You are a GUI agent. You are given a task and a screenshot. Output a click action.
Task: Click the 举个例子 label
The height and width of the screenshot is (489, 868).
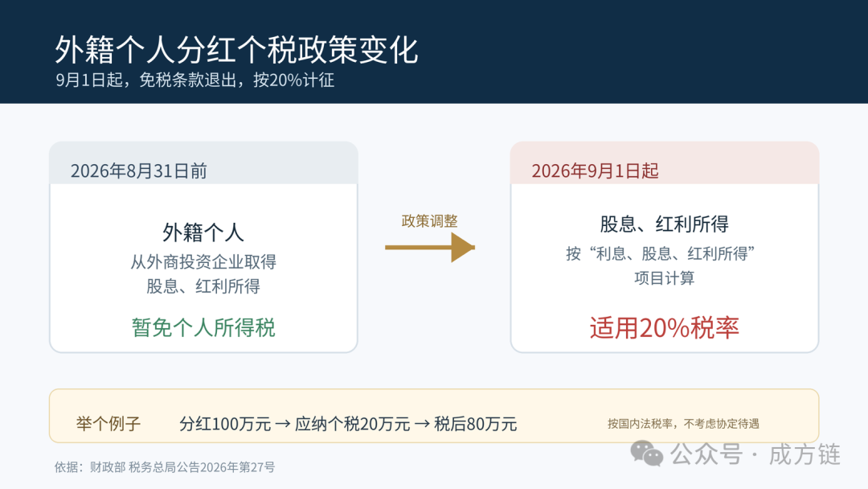(x=108, y=424)
